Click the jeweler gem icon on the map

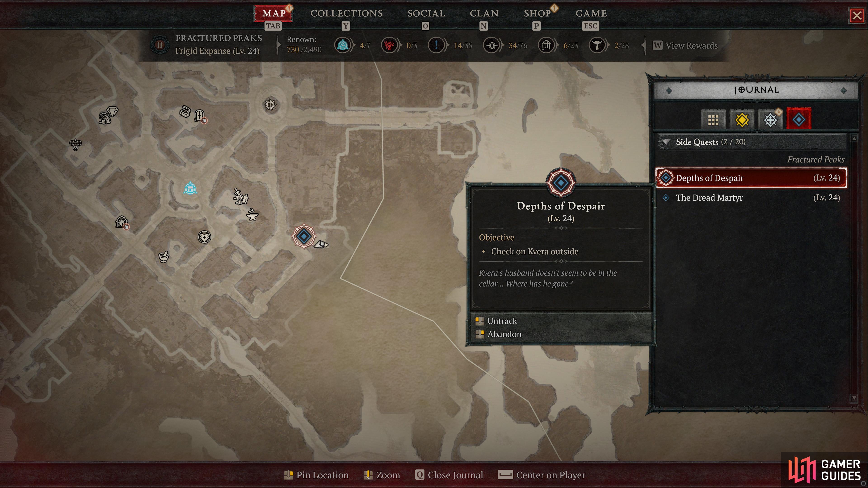112,111
